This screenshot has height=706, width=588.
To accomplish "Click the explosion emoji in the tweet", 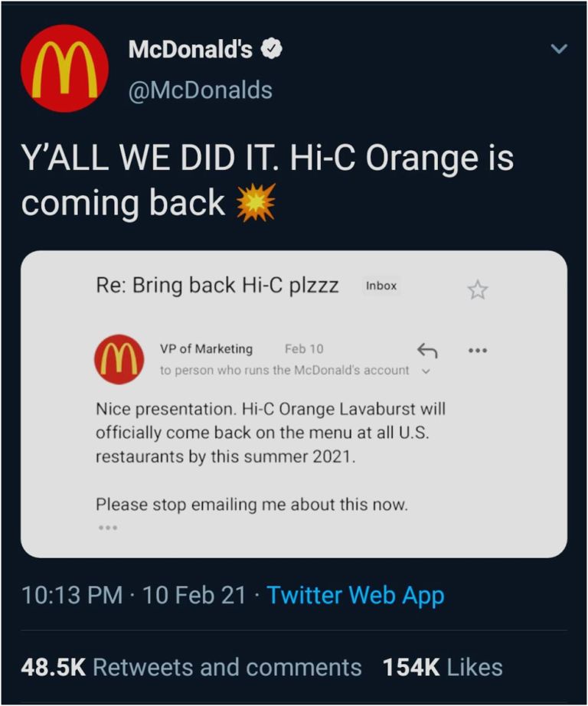I will click(255, 202).
